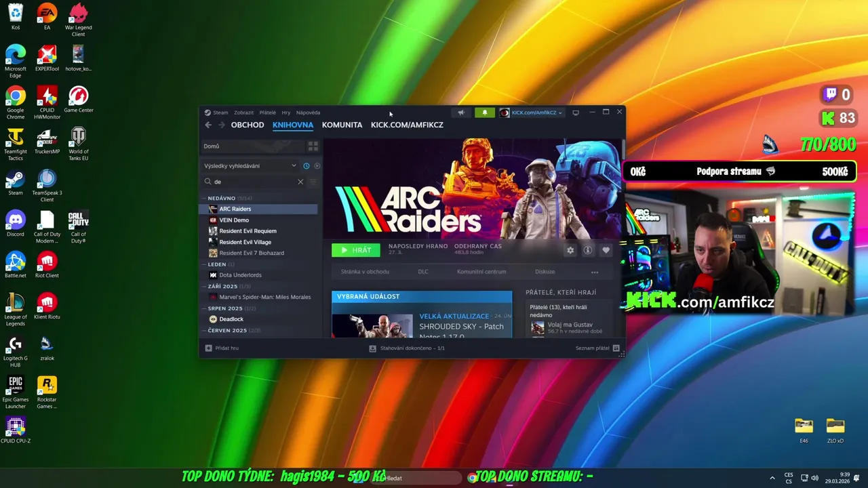Screen dimensions: 868x488
Task: Open Steam announcements megaphone icon
Action: [461, 113]
